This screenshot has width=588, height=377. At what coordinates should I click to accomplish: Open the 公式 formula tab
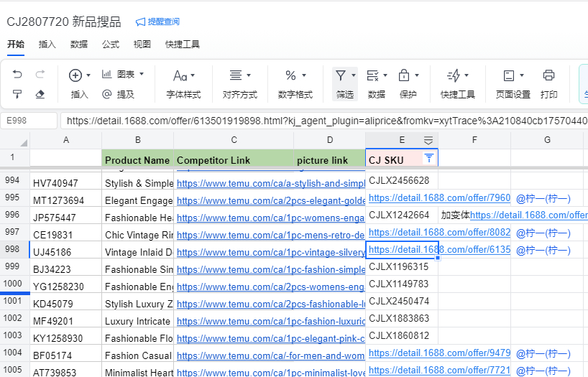click(x=111, y=44)
